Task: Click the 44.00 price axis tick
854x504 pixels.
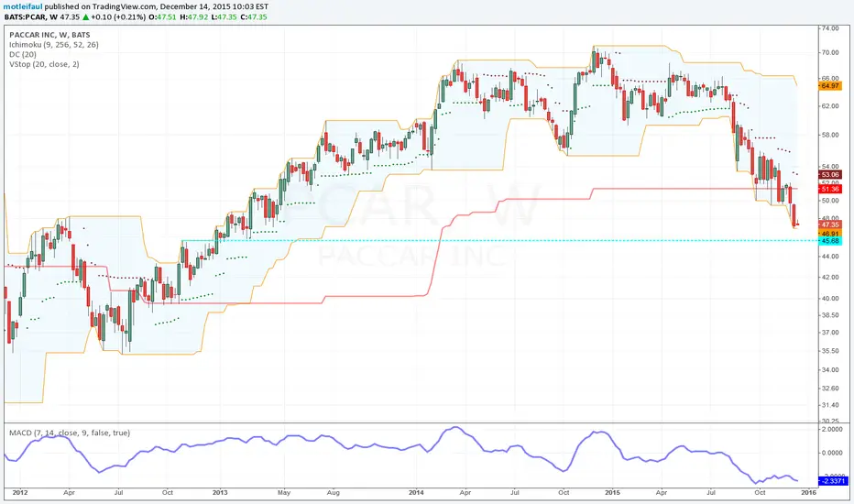Action: pyautogui.click(x=830, y=256)
